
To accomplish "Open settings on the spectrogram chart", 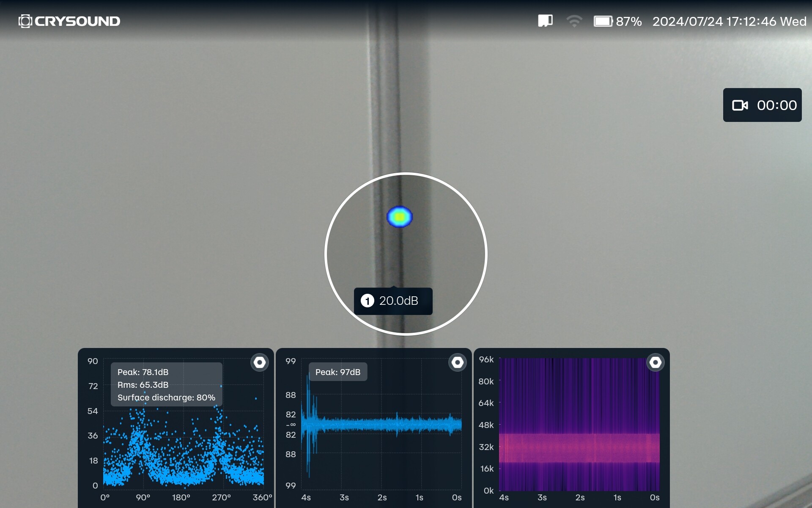I will click(x=655, y=362).
